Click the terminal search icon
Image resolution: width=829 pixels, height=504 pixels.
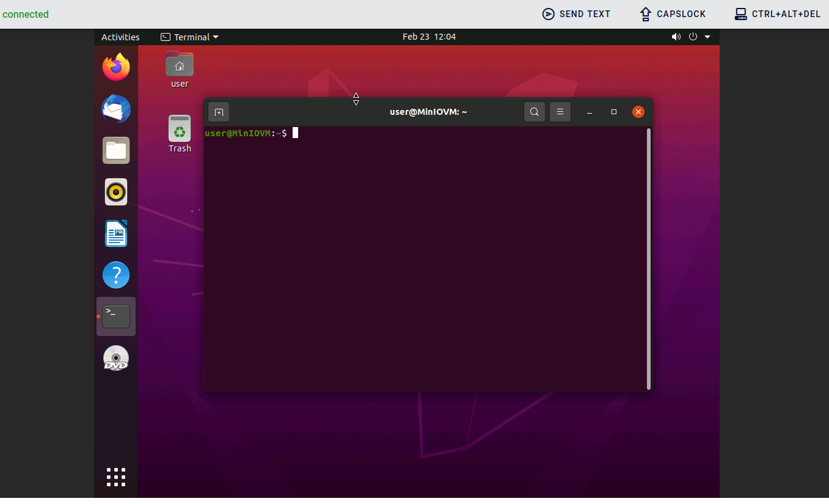[534, 112]
